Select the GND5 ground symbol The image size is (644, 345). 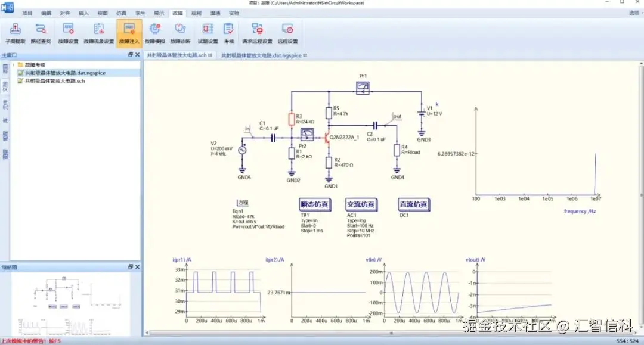coord(242,170)
